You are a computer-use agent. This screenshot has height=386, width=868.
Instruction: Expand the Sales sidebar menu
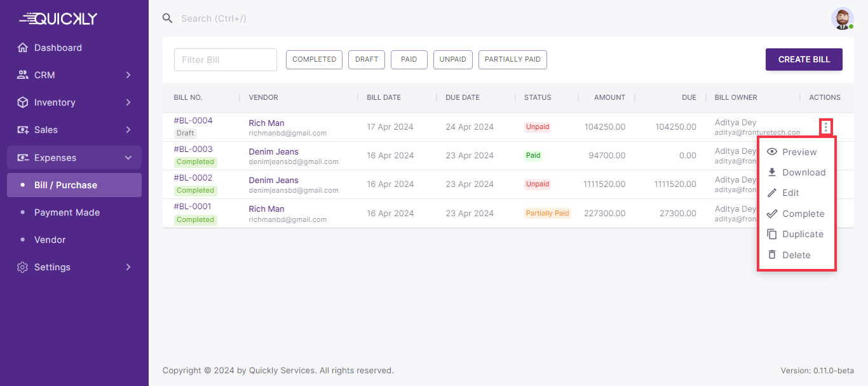click(x=74, y=130)
